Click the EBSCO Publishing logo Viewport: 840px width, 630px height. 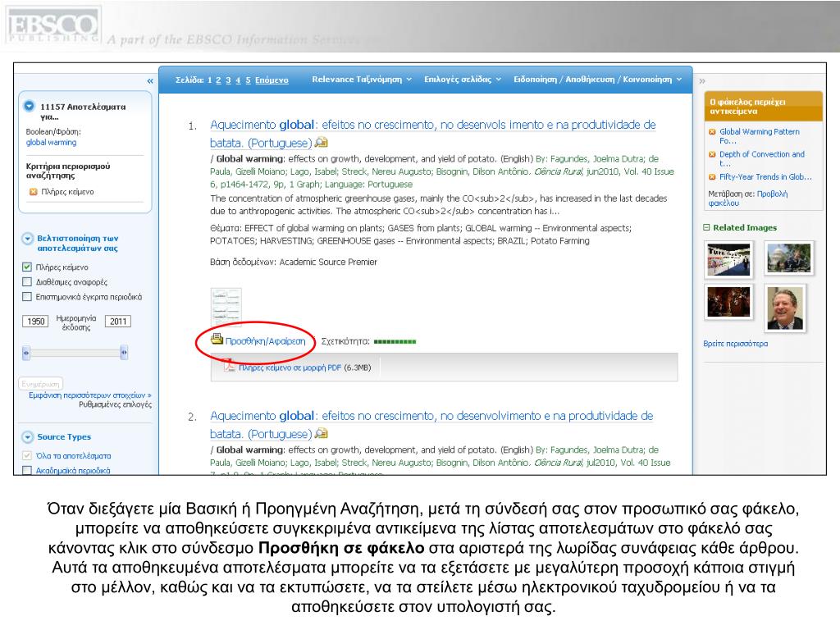(52, 25)
